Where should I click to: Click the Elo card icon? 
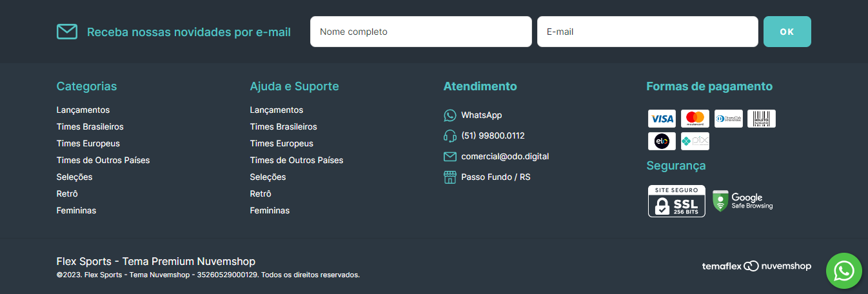point(662,141)
